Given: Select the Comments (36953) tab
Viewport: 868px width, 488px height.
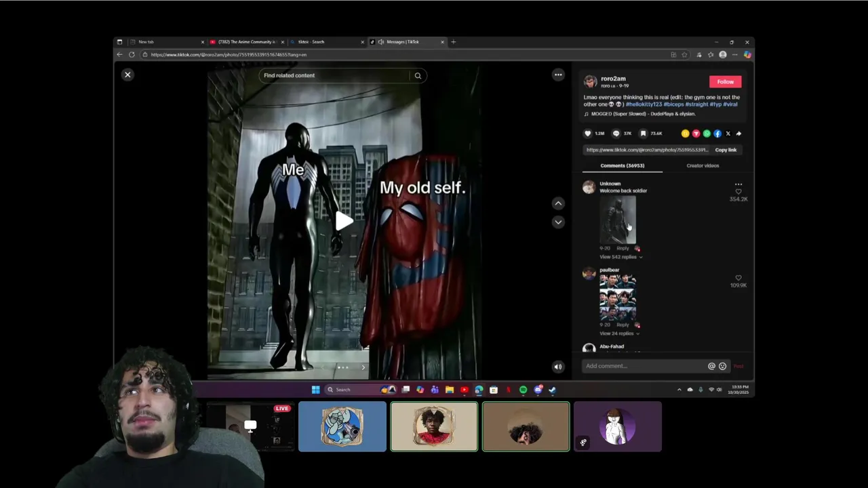Looking at the screenshot, I should point(622,165).
